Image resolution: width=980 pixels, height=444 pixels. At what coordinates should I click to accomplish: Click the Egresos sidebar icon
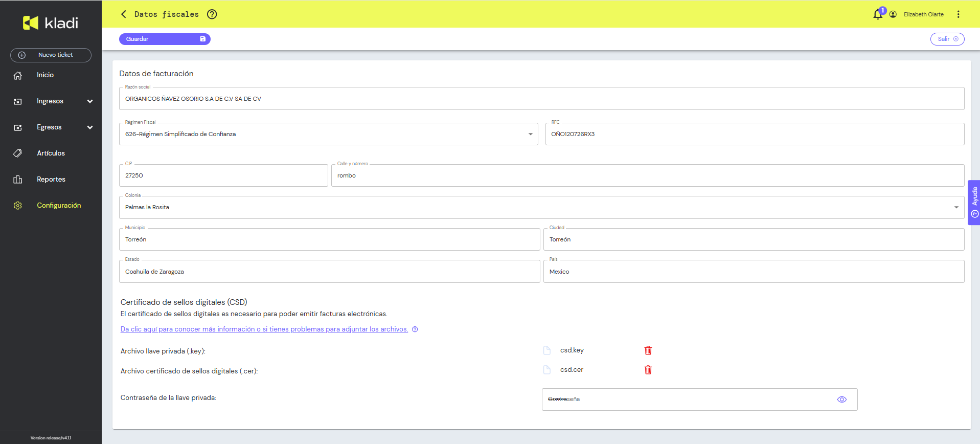click(x=18, y=127)
